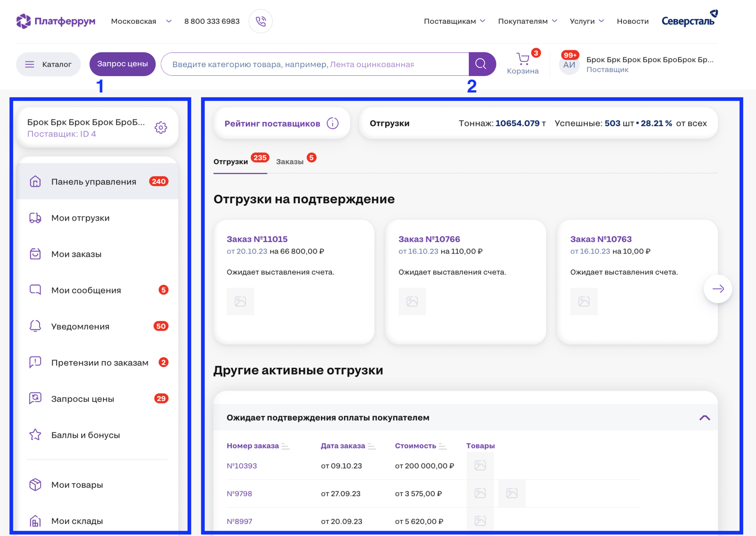Viewport: 756px width, 536px height.
Task: Open order Заказ №10763
Action: 601,239
